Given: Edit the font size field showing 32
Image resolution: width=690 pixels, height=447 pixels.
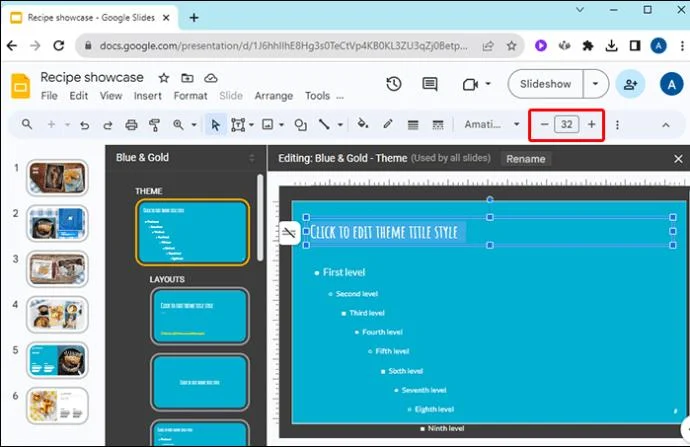Looking at the screenshot, I should [567, 125].
